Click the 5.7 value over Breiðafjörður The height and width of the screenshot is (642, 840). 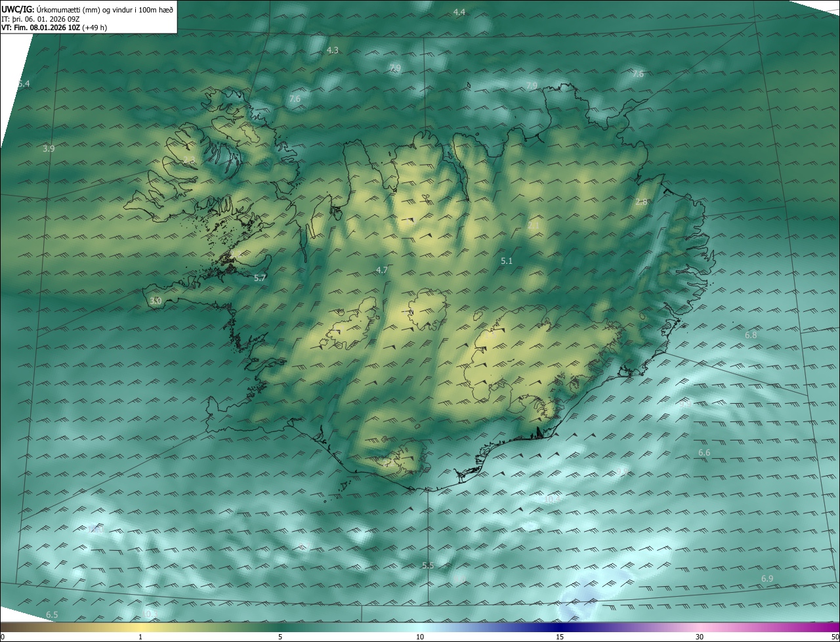coord(260,278)
